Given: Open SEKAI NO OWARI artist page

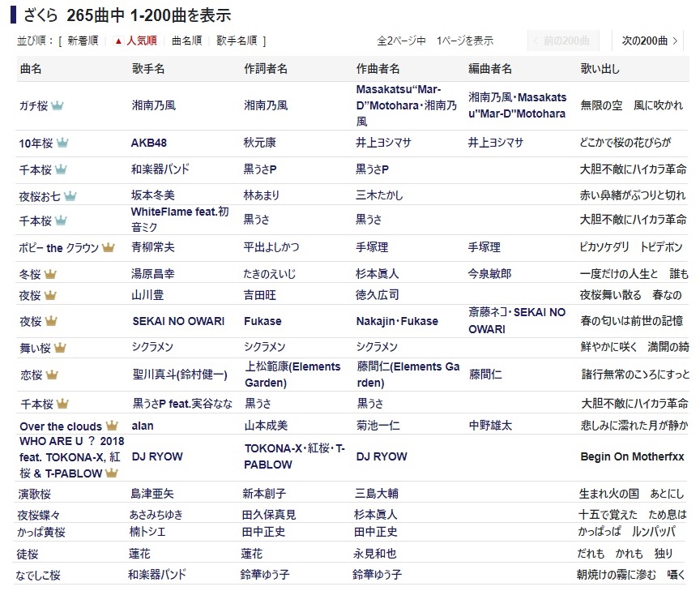Looking at the screenshot, I should pos(178,321).
